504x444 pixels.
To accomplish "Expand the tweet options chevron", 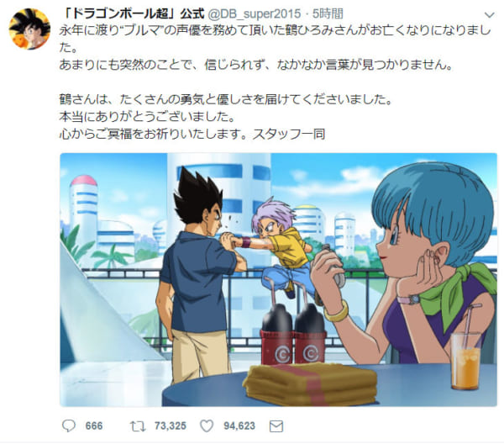I will (489, 15).
